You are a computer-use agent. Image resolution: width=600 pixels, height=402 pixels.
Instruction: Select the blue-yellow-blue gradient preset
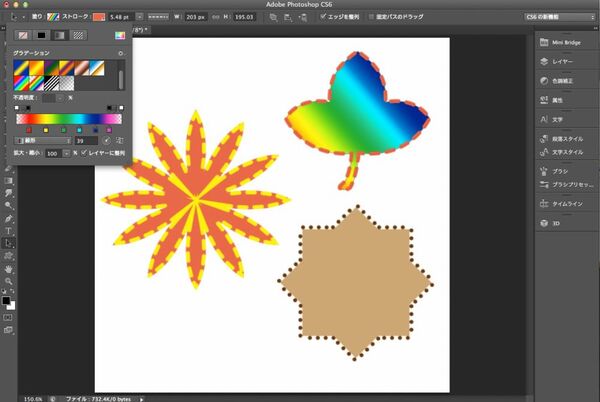21,68
